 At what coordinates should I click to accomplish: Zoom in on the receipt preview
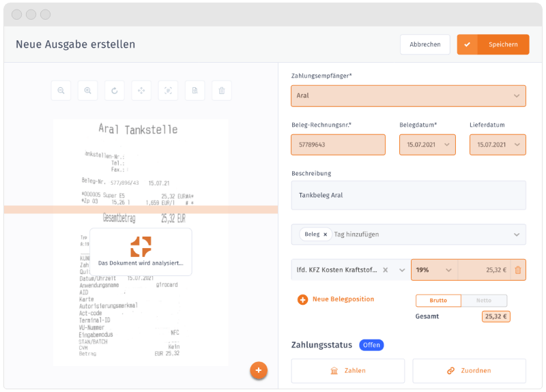88,91
